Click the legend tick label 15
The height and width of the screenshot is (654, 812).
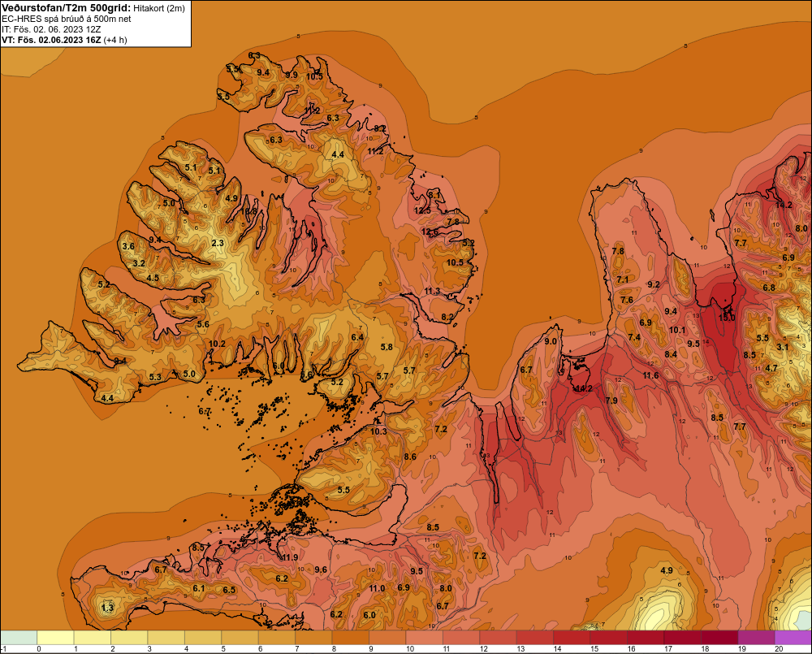(x=594, y=649)
